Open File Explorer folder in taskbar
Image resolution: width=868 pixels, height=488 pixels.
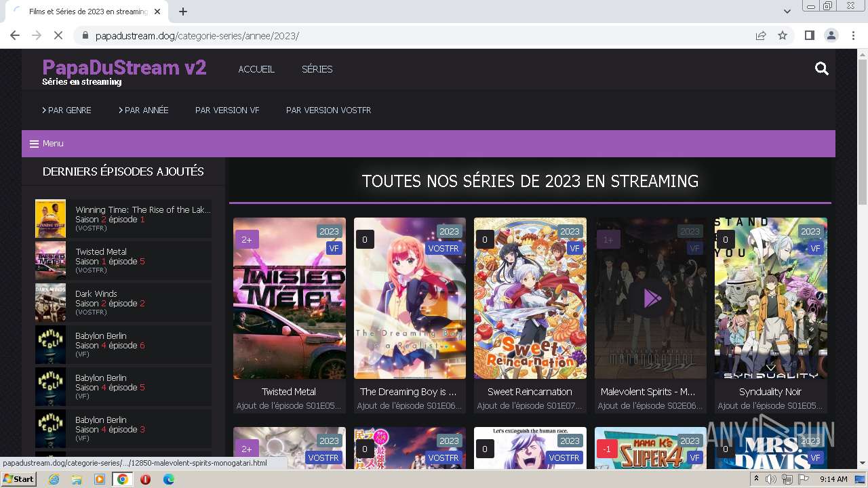[77, 479]
